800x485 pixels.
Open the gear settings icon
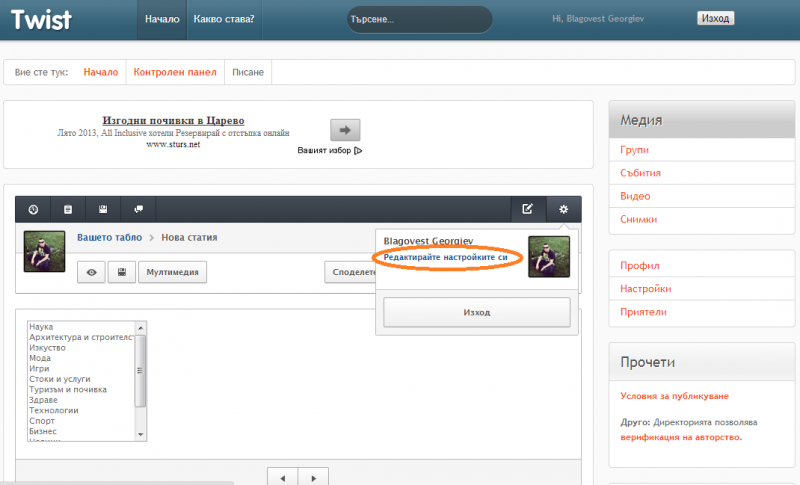tap(563, 209)
